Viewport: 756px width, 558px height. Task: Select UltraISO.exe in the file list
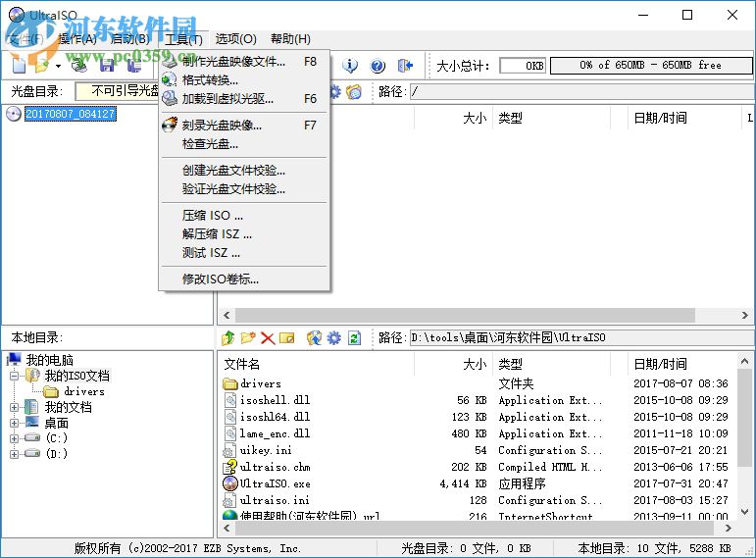[276, 483]
